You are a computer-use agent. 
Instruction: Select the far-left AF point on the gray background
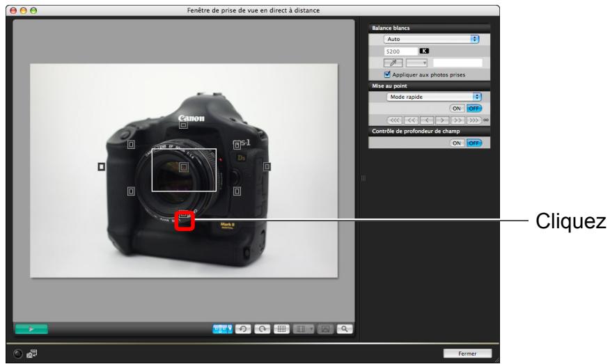coord(101,166)
